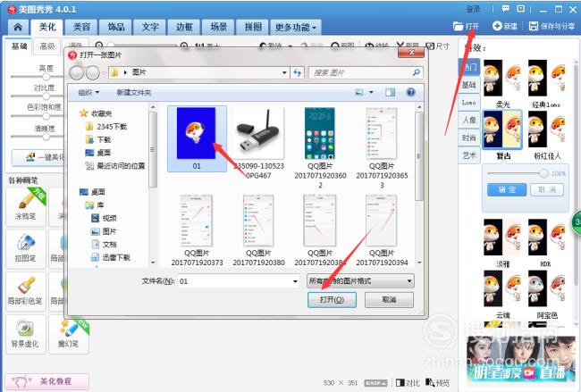Open the feedback chat icon in title bar
The width and height of the screenshot is (581, 392).
(505, 9)
